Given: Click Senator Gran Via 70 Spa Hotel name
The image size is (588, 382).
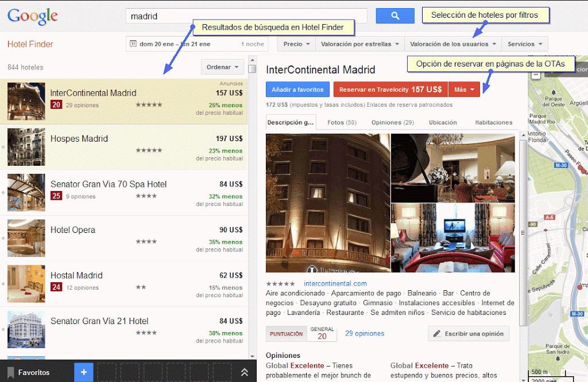Looking at the screenshot, I should click(109, 184).
